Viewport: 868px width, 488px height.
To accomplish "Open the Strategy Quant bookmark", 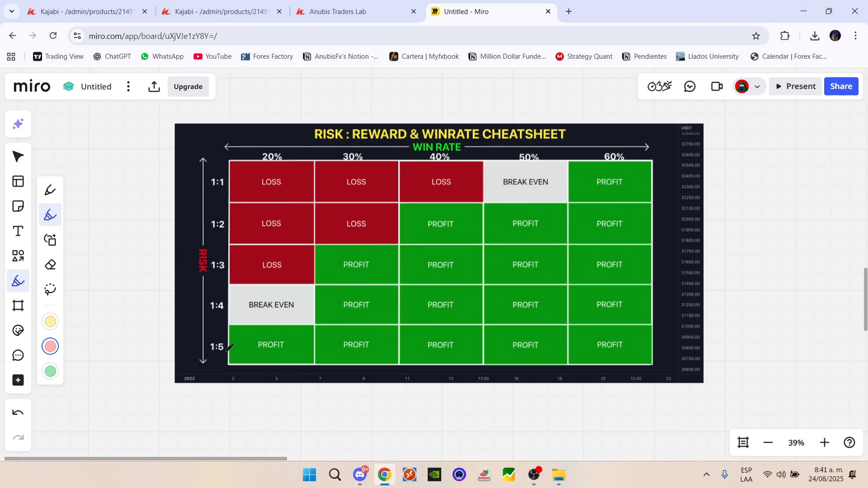I will [x=583, y=56].
